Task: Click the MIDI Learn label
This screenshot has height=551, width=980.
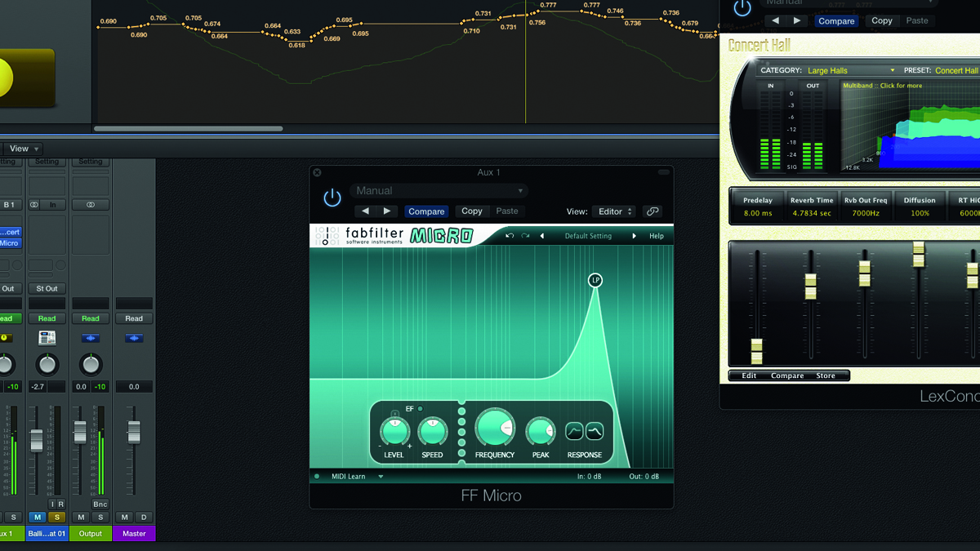Action: (349, 477)
